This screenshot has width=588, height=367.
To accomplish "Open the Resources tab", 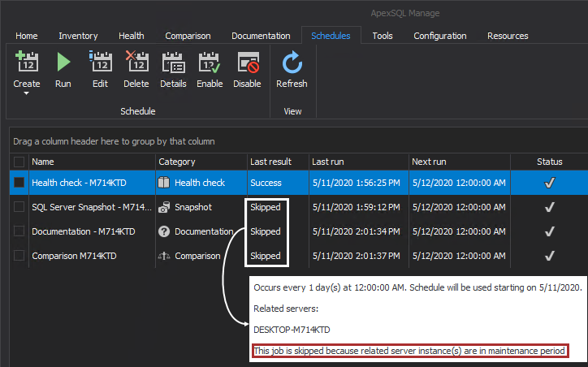I will tap(508, 36).
